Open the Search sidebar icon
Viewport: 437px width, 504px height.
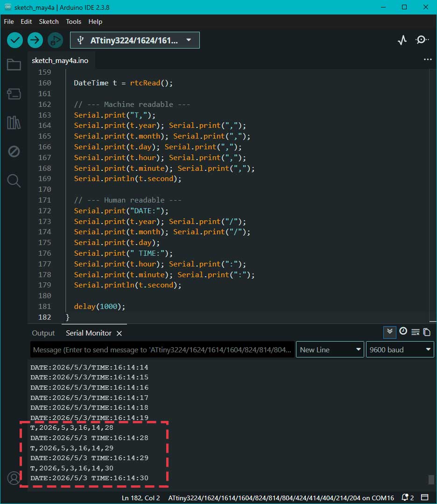pos(14,181)
